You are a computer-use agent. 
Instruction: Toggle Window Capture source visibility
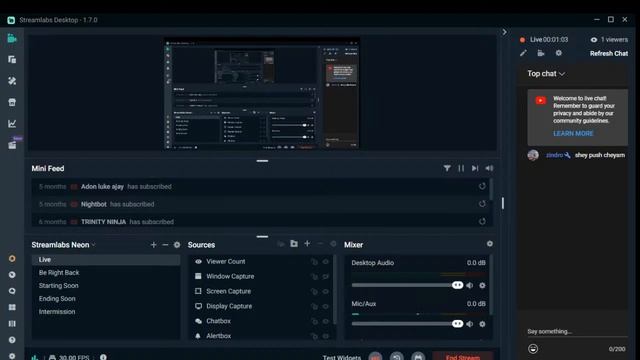pos(326,276)
